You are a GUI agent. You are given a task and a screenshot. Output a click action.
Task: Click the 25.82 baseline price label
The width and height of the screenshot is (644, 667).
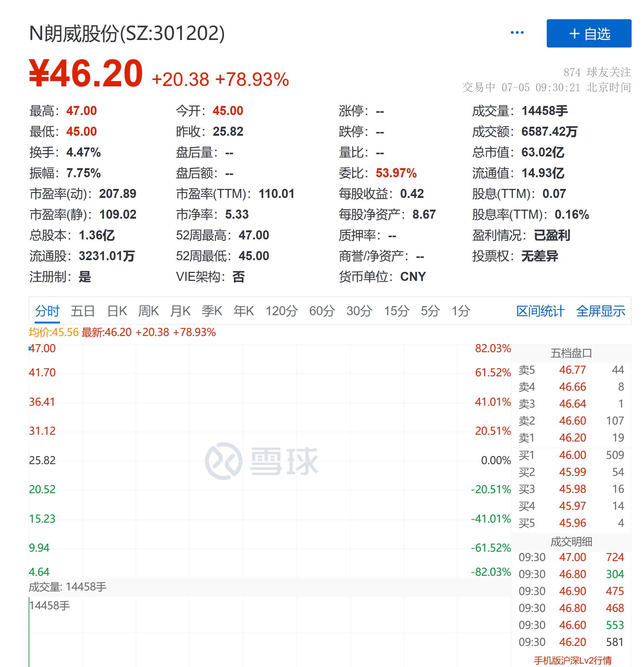42,460
